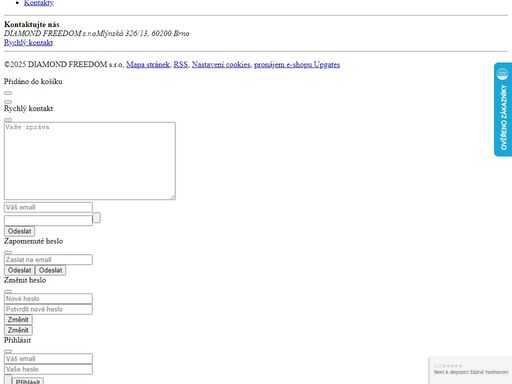
Task: Close the Rychlý kontakt dialog with its small button
Action: [8, 120]
